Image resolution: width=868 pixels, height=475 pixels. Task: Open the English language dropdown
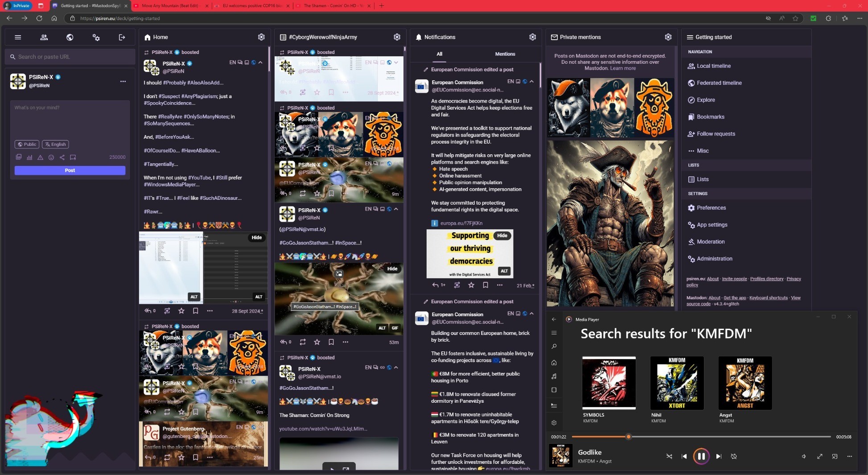55,145
